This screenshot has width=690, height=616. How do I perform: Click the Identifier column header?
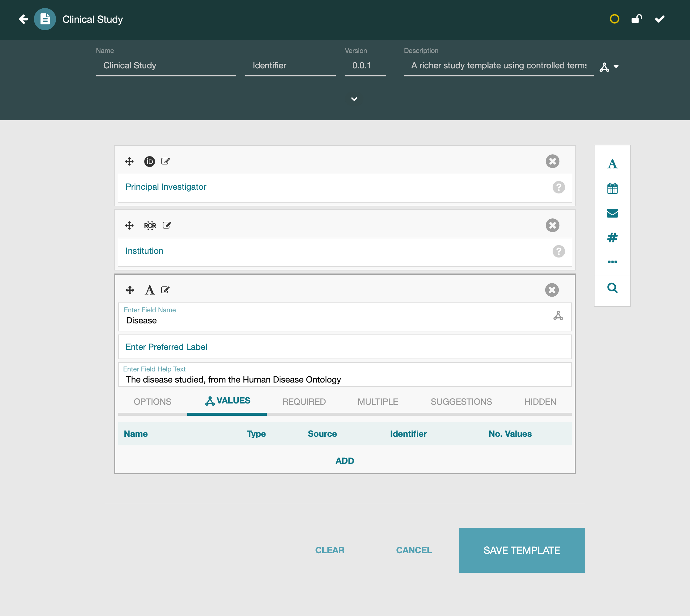point(408,434)
